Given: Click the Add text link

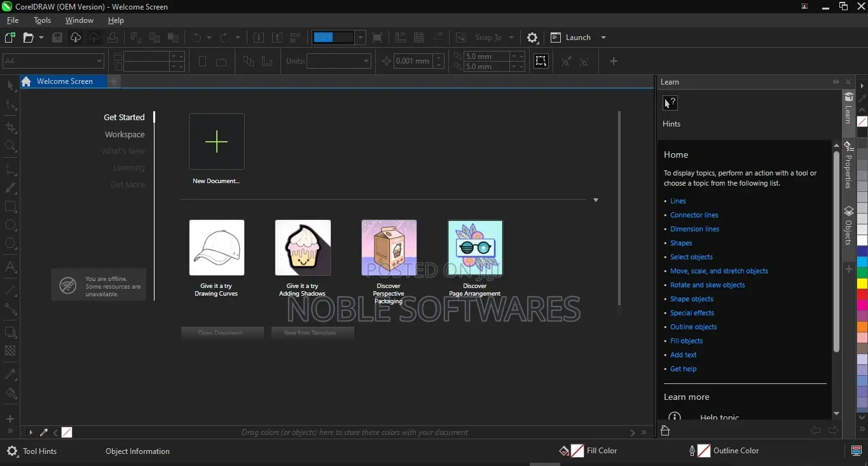Looking at the screenshot, I should pyautogui.click(x=683, y=355).
